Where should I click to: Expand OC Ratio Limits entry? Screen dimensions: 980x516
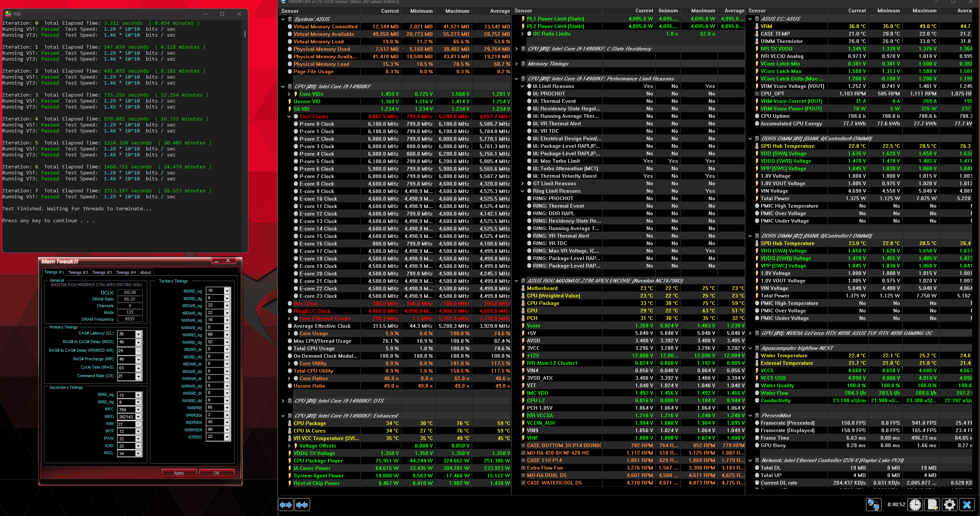pyautogui.click(x=523, y=34)
